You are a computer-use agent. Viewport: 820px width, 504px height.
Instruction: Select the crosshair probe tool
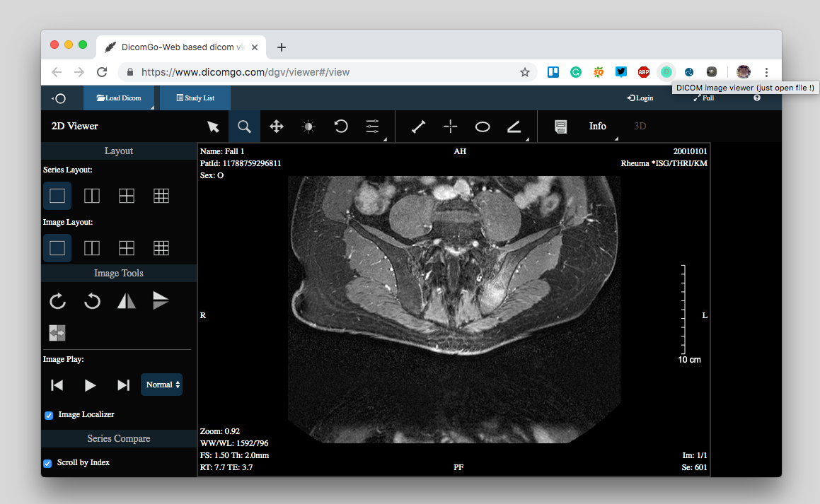(450, 127)
